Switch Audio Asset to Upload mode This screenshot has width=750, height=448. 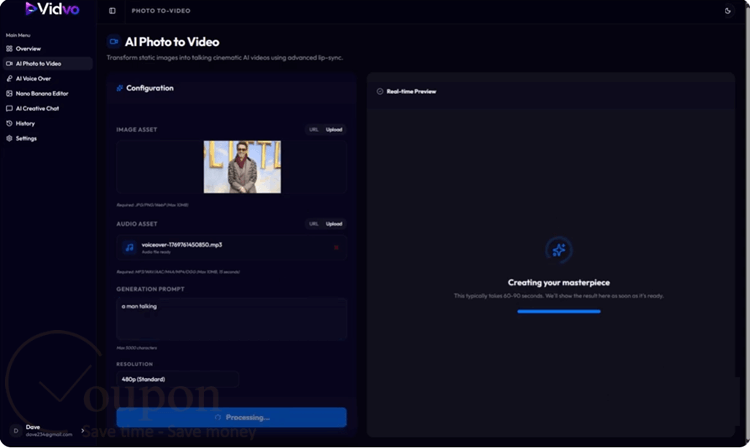[334, 224]
